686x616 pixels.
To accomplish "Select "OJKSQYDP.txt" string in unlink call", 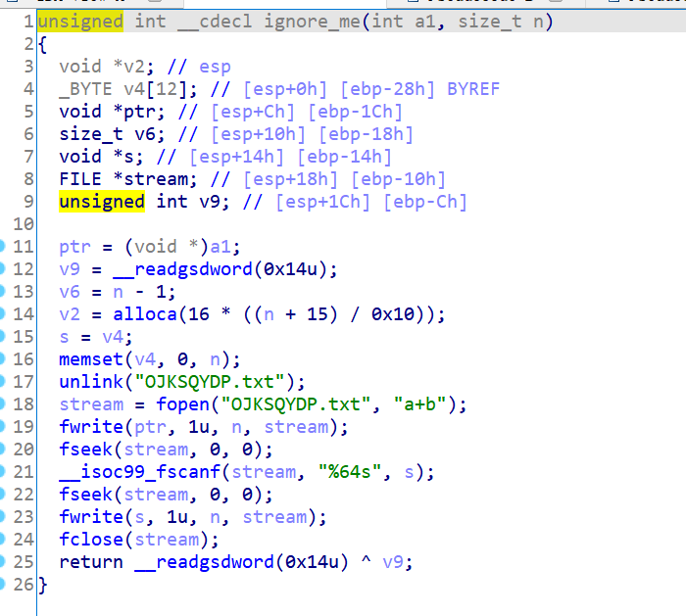I will 210,382.
